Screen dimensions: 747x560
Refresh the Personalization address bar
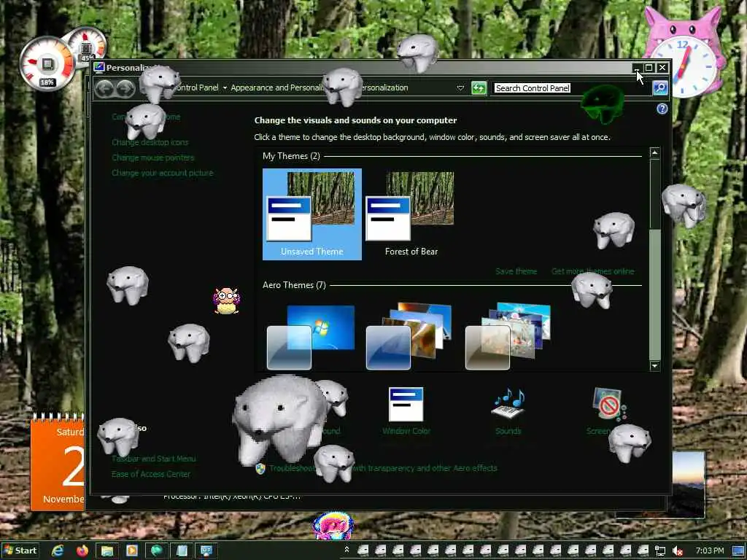pyautogui.click(x=479, y=88)
